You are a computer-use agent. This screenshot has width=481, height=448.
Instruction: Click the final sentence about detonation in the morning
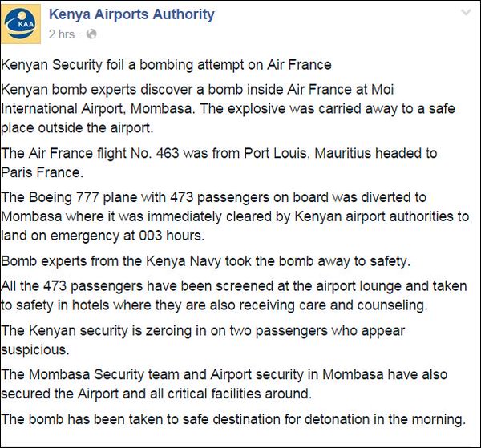232,418
